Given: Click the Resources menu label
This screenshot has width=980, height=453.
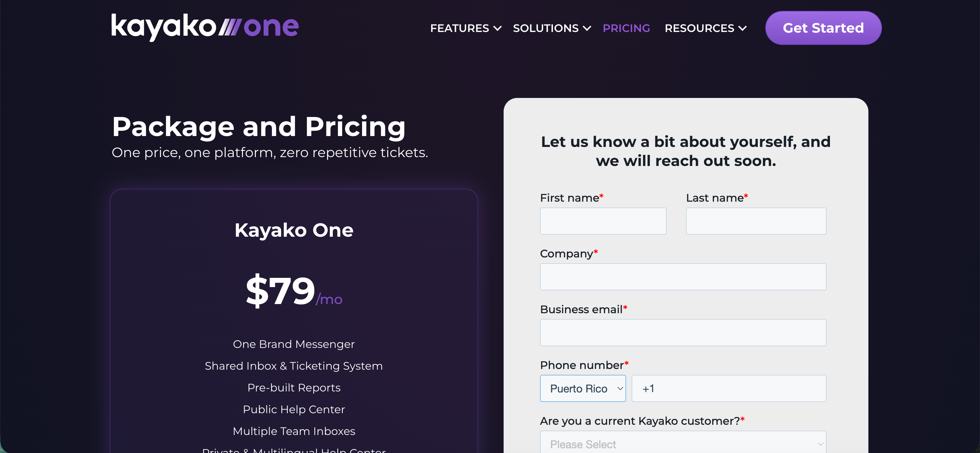Looking at the screenshot, I should tap(699, 29).
